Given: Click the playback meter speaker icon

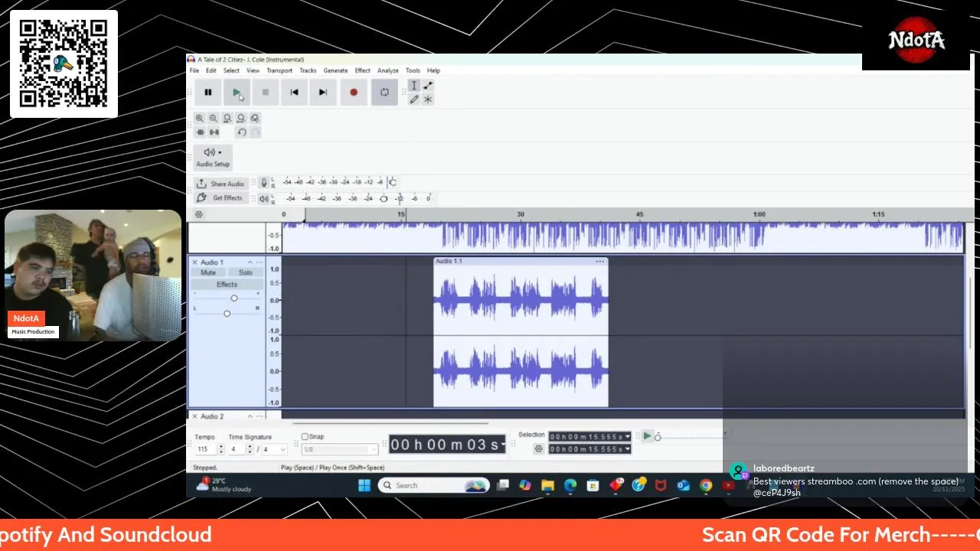Looking at the screenshot, I should [x=264, y=198].
